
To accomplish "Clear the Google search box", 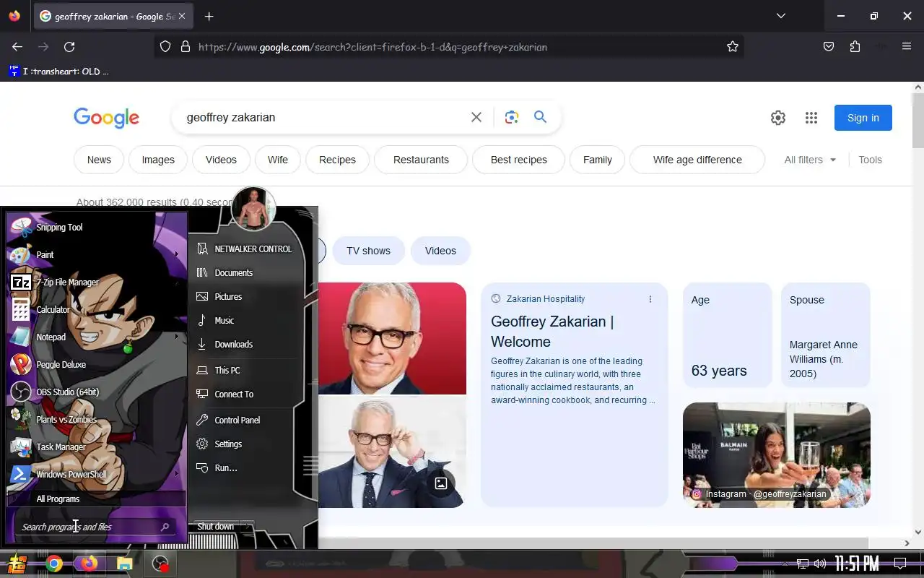I will tap(476, 117).
